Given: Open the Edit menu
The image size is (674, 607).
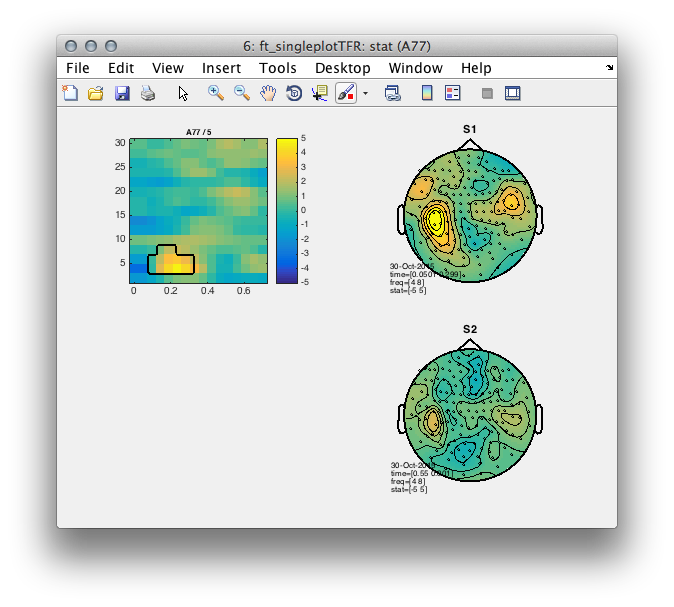Looking at the screenshot, I should [121, 68].
